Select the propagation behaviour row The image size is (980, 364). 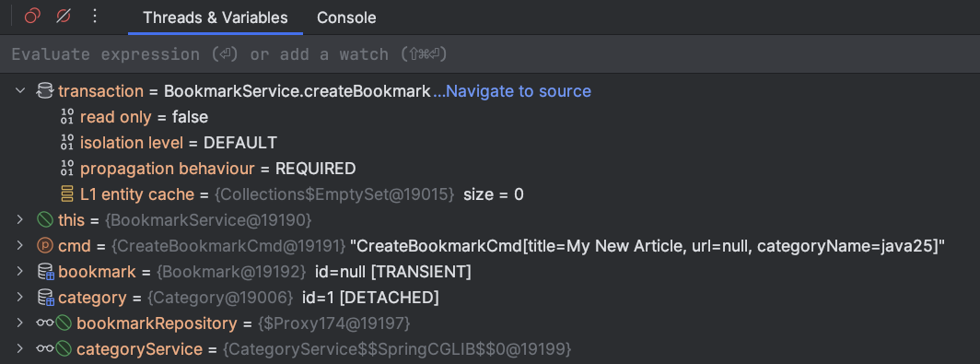[490, 169]
